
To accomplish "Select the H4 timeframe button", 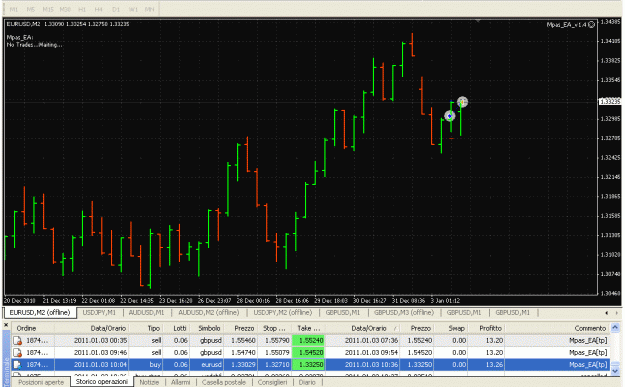I will (x=99, y=9).
